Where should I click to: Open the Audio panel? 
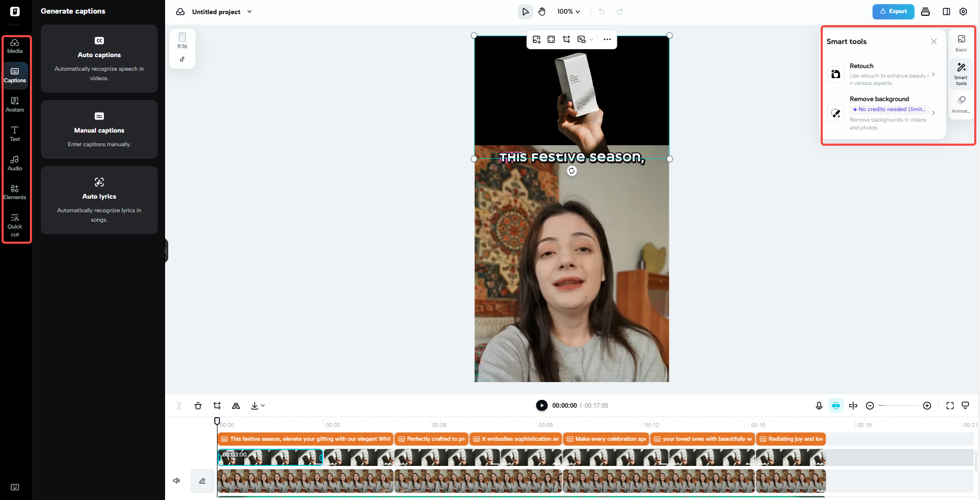pos(15,164)
